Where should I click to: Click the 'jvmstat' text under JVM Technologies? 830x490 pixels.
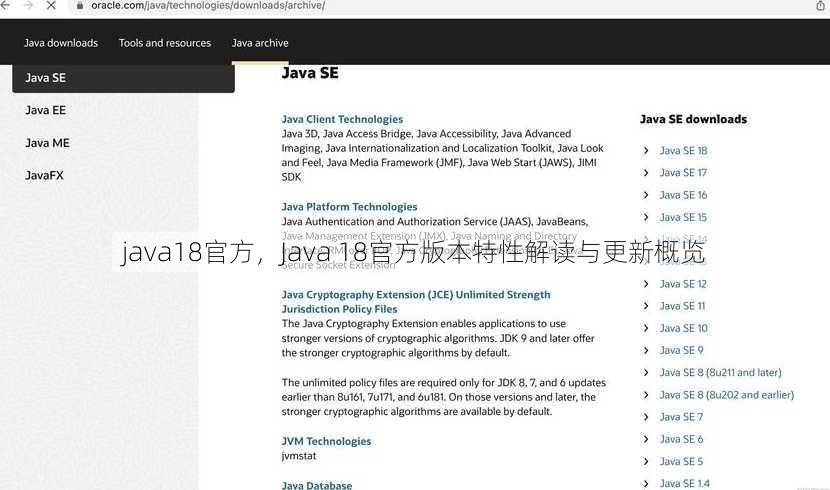(299, 456)
